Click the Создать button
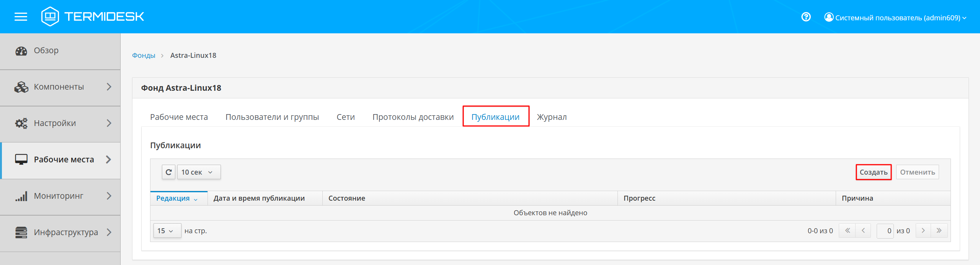 pyautogui.click(x=874, y=172)
